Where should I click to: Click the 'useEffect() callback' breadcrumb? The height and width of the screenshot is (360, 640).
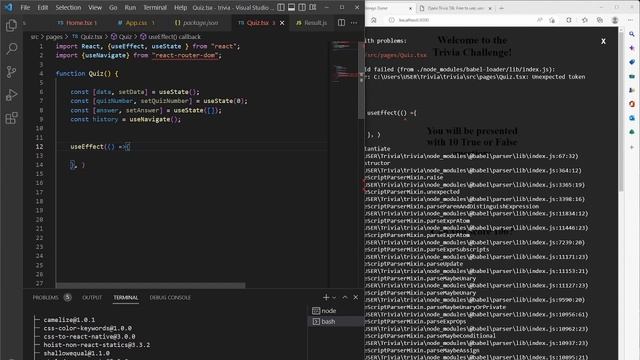[171, 37]
